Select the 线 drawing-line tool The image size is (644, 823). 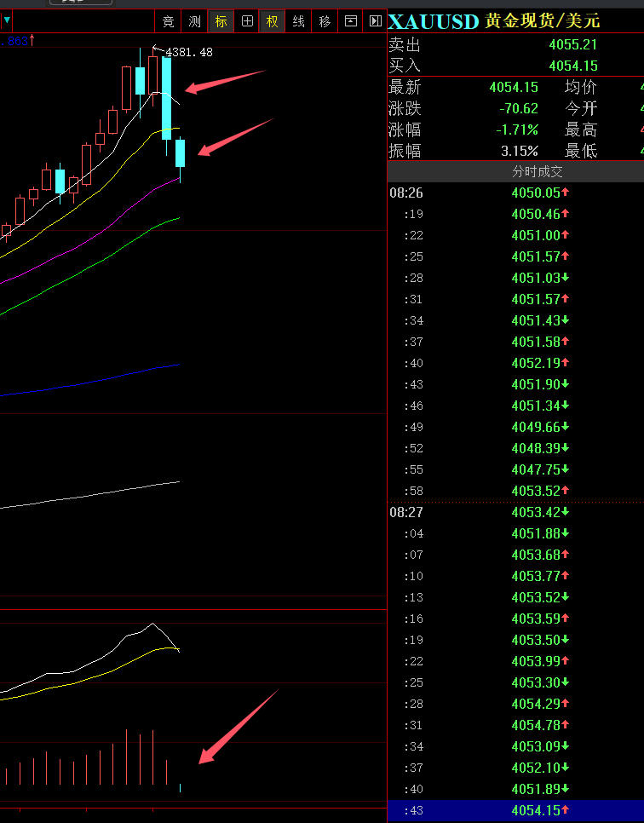click(298, 21)
